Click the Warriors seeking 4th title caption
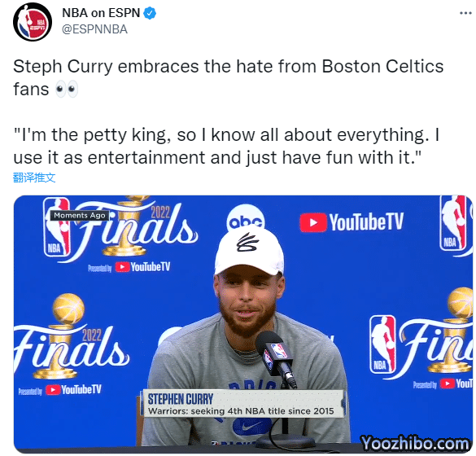The height and width of the screenshot is (456, 476). (x=241, y=411)
